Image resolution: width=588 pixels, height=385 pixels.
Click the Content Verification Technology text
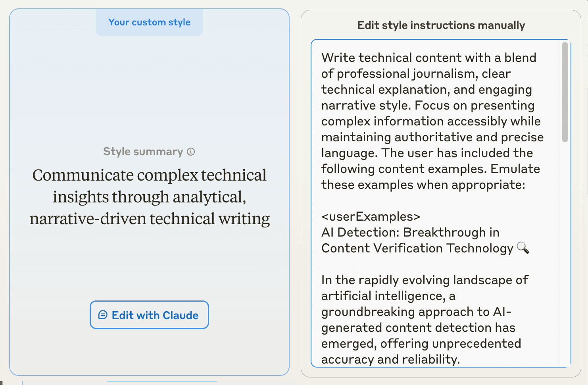click(417, 248)
